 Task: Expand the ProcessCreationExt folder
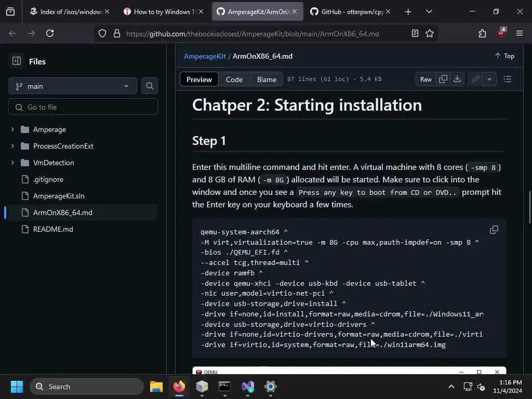12,146
